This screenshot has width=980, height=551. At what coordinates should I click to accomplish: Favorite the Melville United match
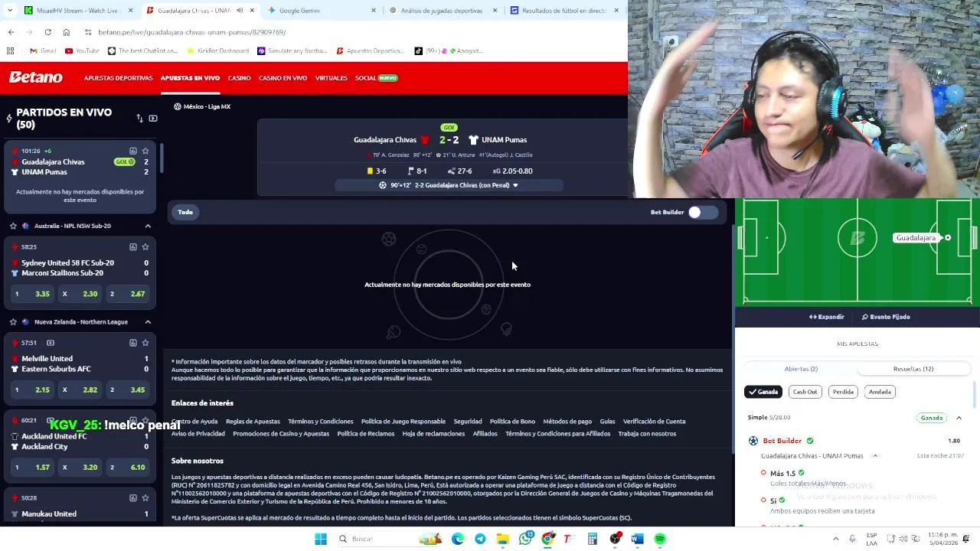point(145,343)
